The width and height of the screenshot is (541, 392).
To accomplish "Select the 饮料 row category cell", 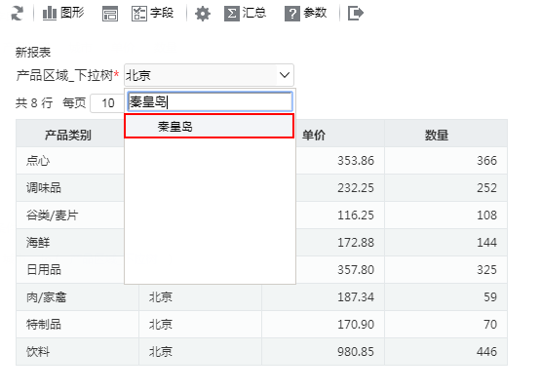I will point(77,352).
